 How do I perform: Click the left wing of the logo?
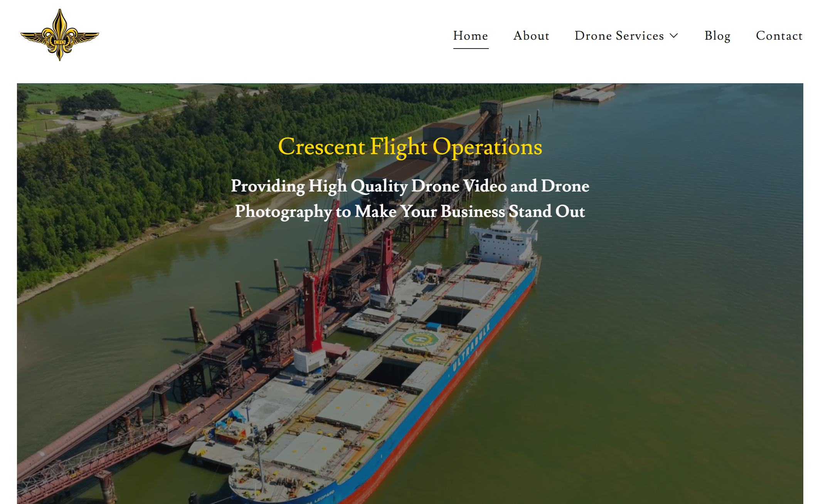[34, 38]
